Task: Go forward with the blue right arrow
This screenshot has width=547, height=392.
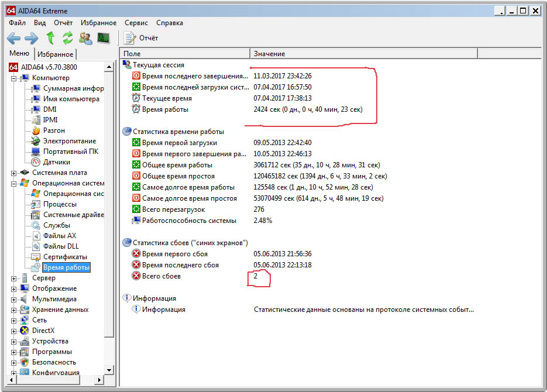Action: click(x=32, y=38)
